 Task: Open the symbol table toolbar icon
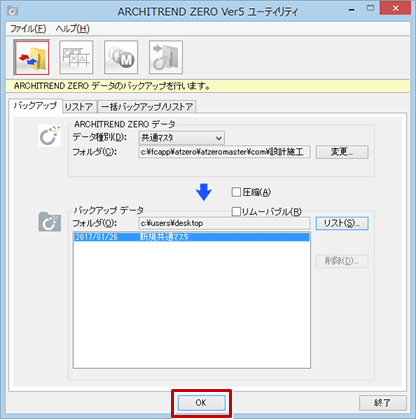point(76,57)
